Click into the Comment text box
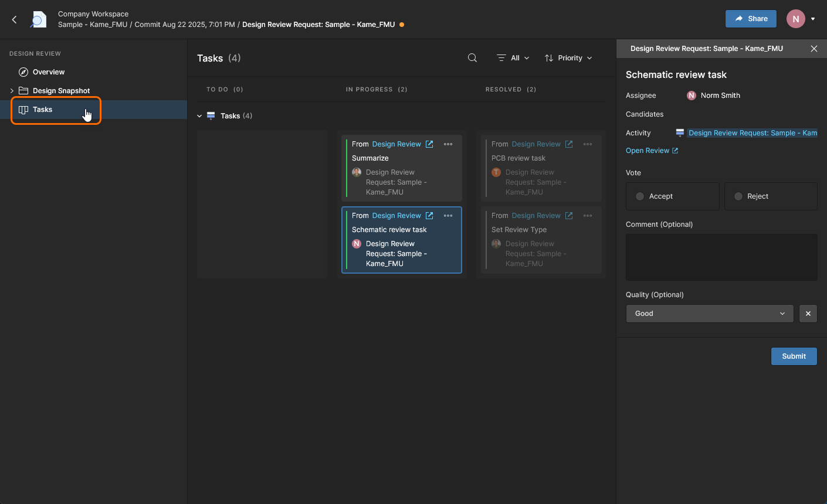 click(721, 257)
